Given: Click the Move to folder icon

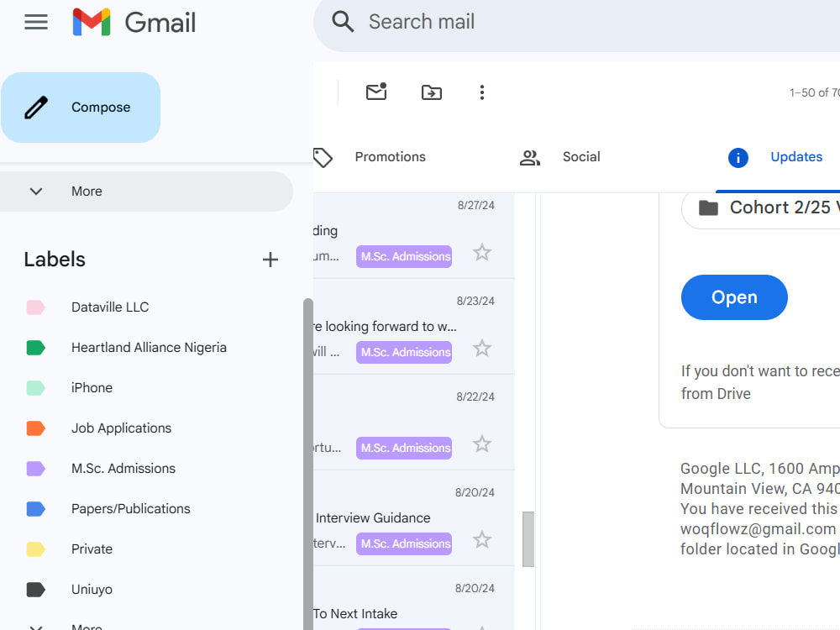Looking at the screenshot, I should (x=431, y=92).
